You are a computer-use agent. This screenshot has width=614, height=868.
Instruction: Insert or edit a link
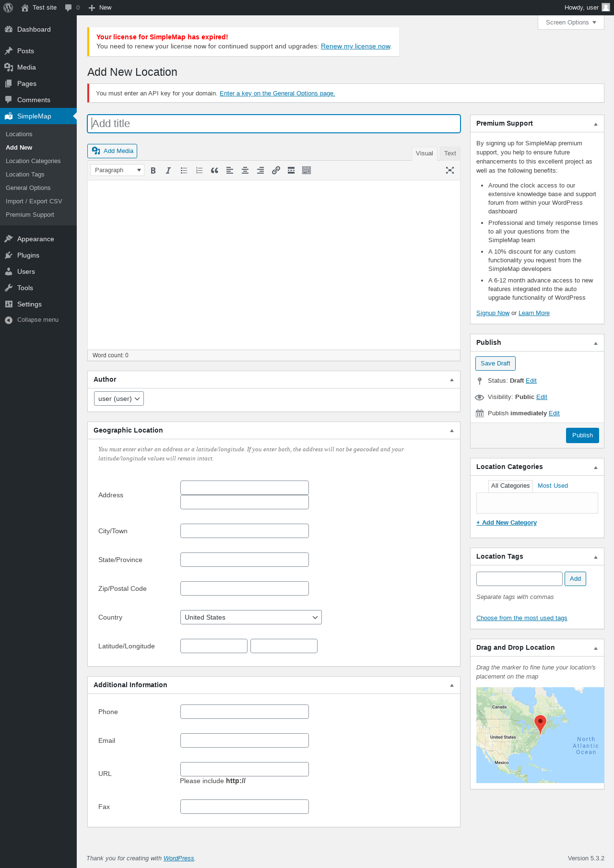276,170
